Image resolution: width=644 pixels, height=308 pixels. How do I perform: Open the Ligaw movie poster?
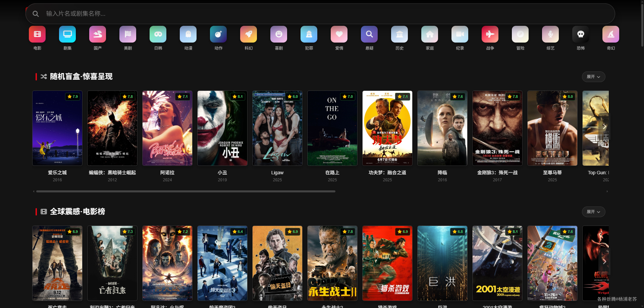pyautogui.click(x=277, y=128)
